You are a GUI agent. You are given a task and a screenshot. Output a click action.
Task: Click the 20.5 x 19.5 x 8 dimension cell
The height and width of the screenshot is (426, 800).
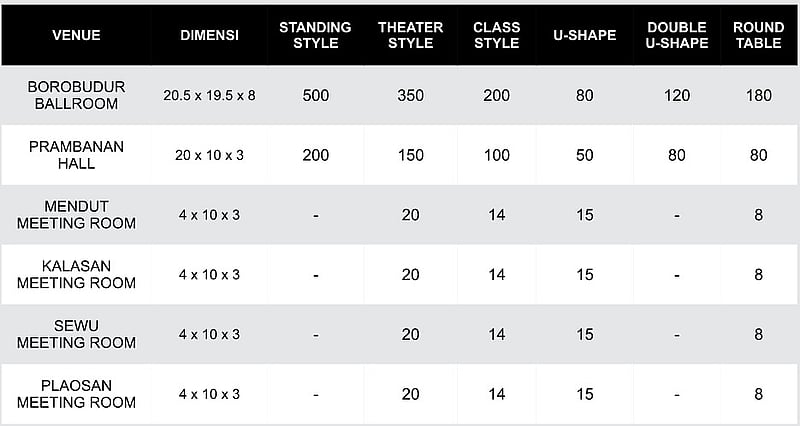209,96
